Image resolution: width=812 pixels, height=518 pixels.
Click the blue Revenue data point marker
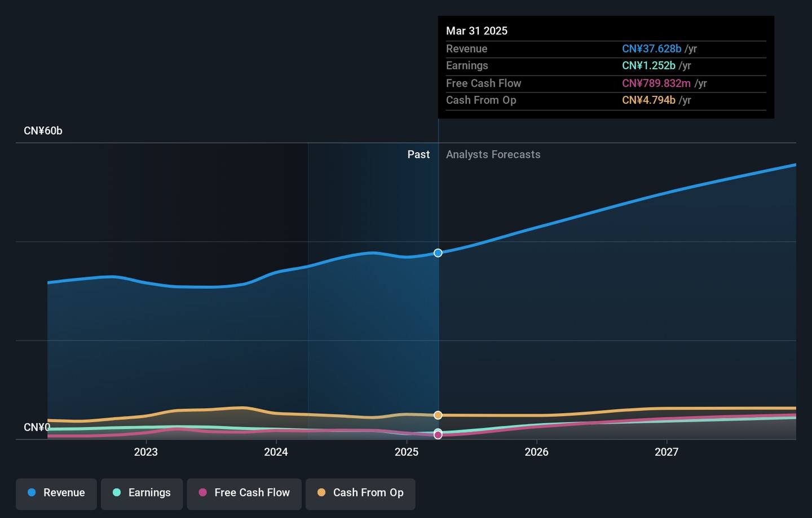(438, 253)
